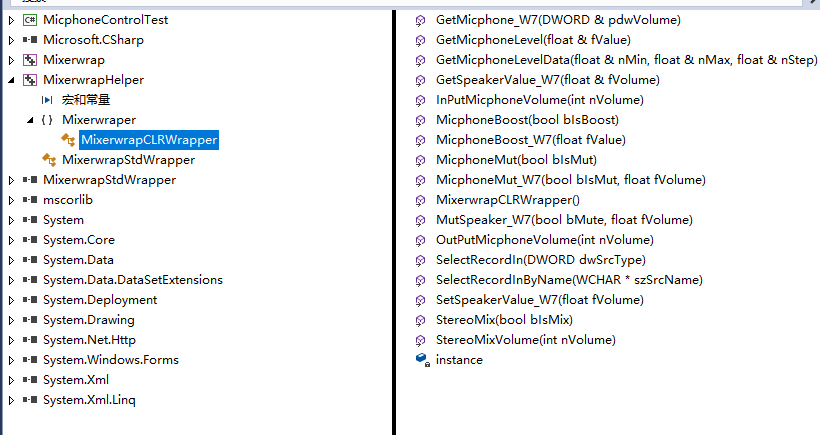Click the MixerwrapCLRWrapper class icon
Image resolution: width=820 pixels, height=435 pixels.
pos(68,140)
